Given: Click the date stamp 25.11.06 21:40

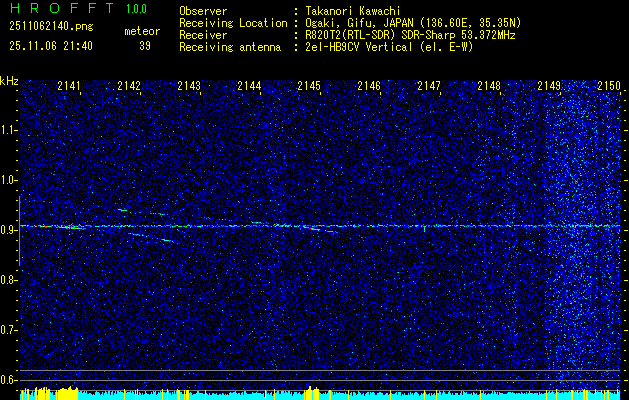Looking at the screenshot, I should [x=51, y=46].
